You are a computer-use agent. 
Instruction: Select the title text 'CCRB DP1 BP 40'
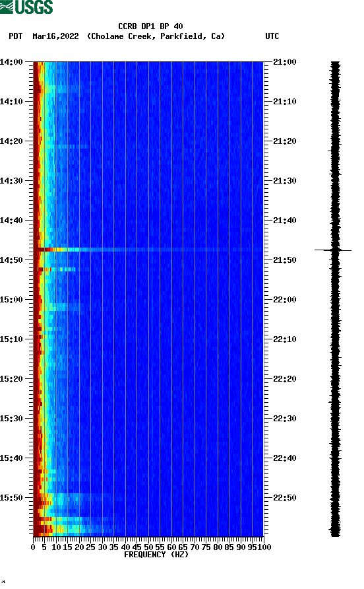[150, 26]
